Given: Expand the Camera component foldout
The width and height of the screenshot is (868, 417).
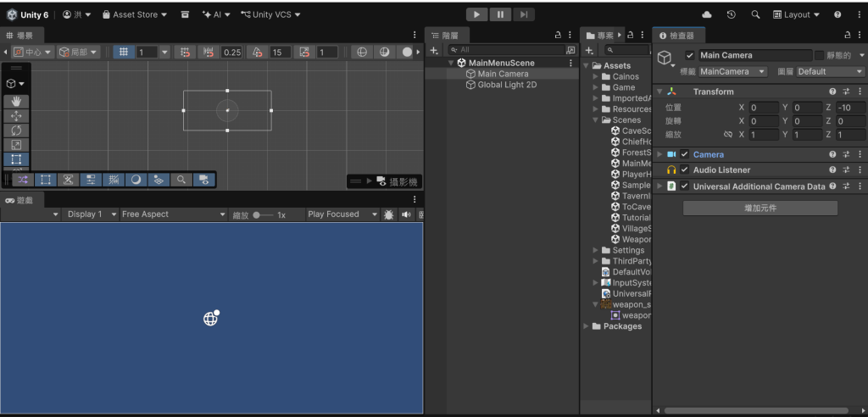Looking at the screenshot, I should coord(659,154).
